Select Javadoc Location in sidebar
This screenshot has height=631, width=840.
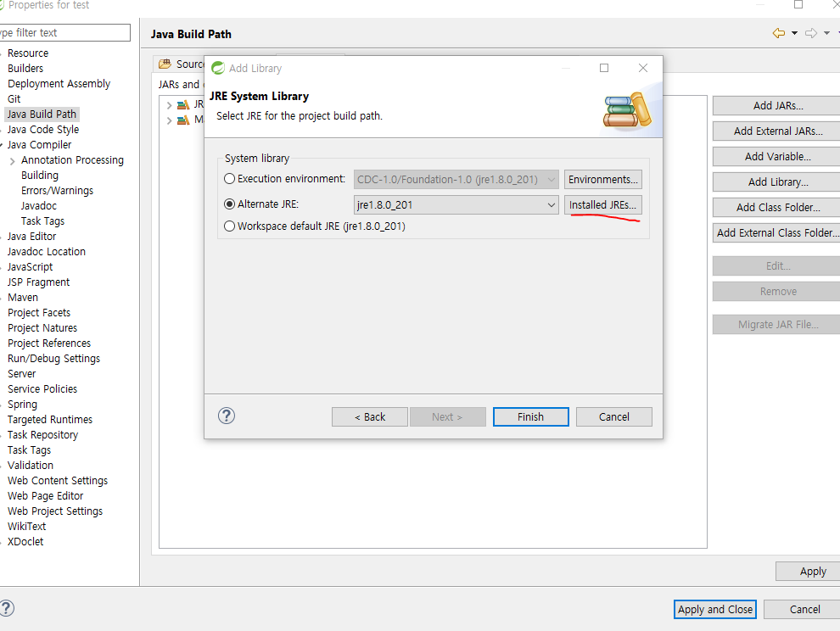click(46, 252)
